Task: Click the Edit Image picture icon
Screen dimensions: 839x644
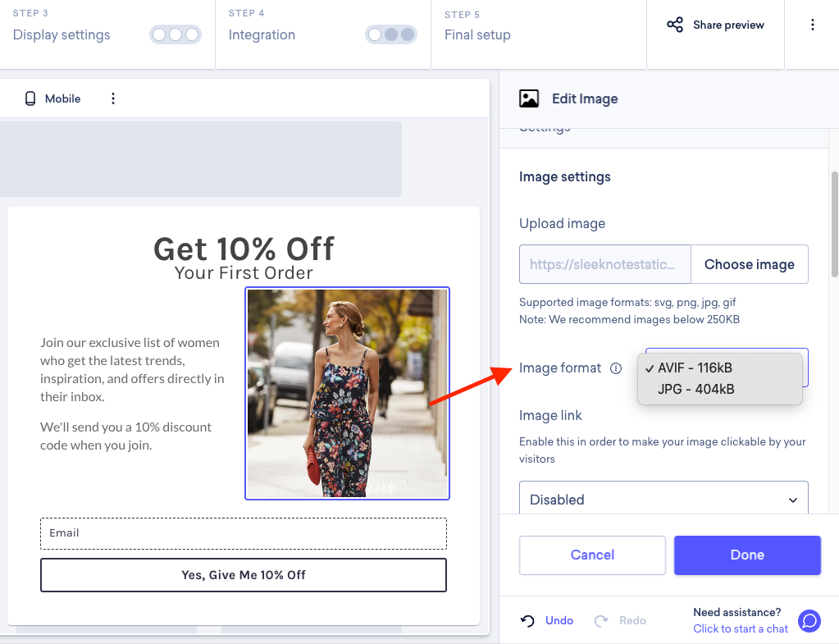Action: point(529,98)
